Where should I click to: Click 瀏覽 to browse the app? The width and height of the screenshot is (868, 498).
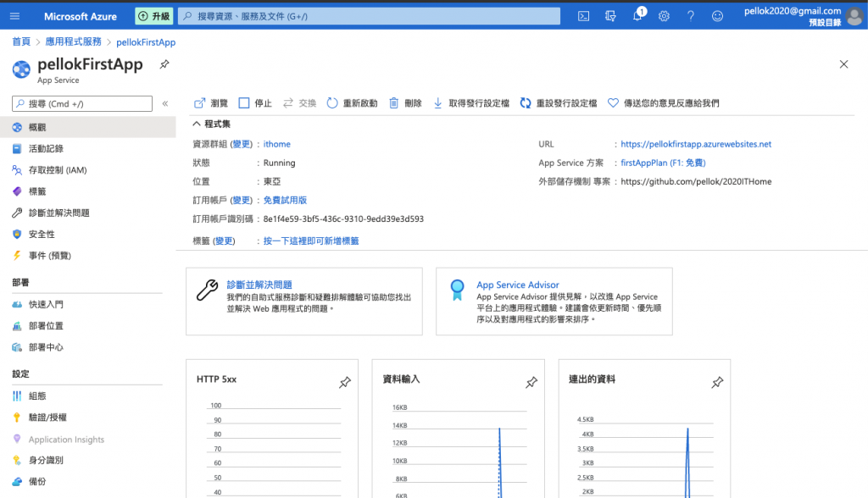point(211,103)
